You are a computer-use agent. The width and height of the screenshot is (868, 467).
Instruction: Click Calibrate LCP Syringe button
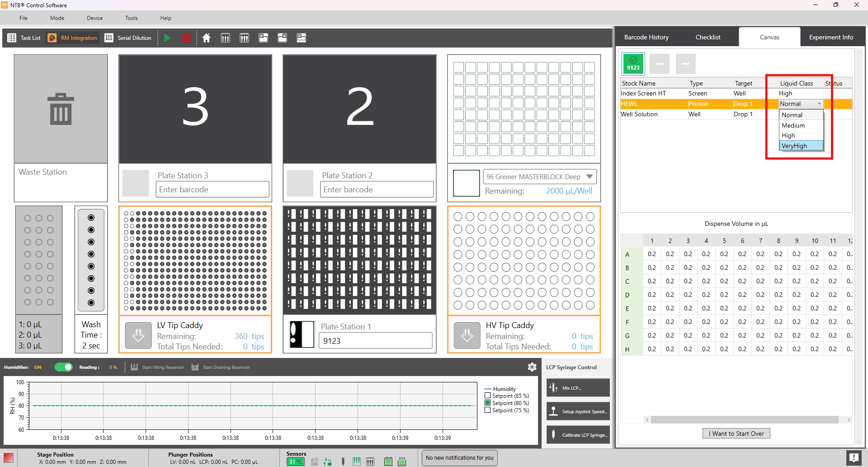click(578, 435)
